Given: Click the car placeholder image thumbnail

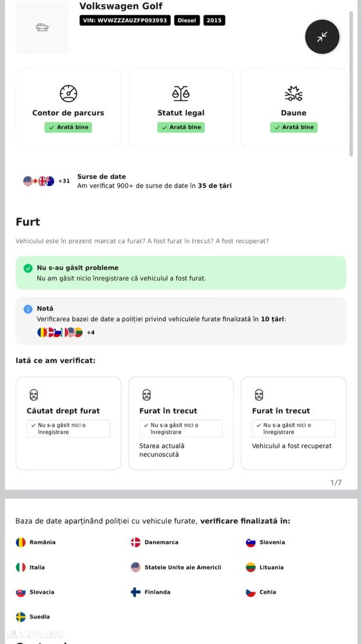Looking at the screenshot, I should (x=43, y=27).
